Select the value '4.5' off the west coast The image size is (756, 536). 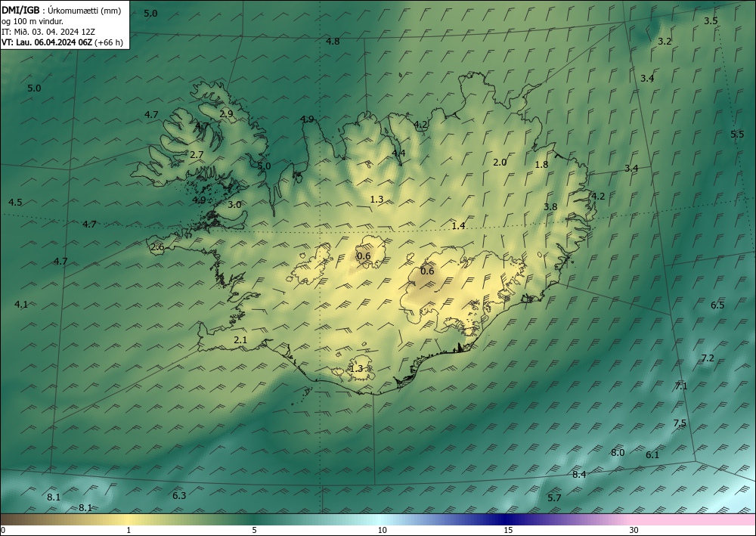(15, 202)
